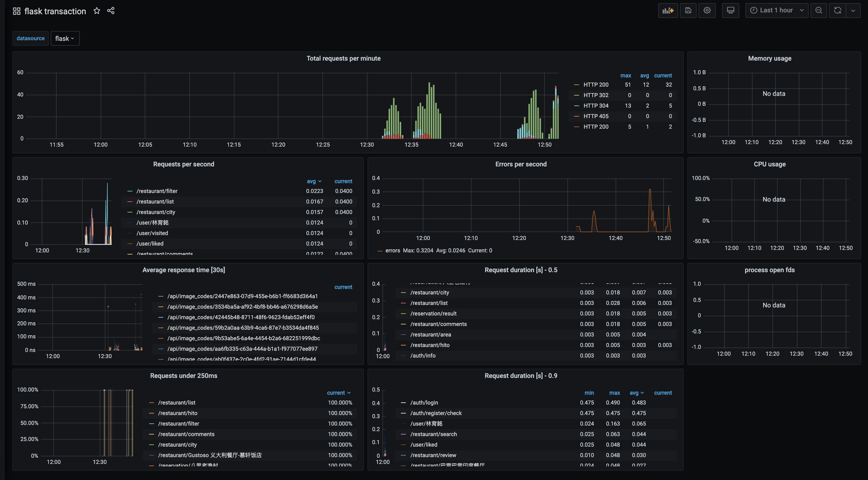Viewport: 868px width, 480px height.
Task: Open process open fds panel menu
Action: point(770,270)
